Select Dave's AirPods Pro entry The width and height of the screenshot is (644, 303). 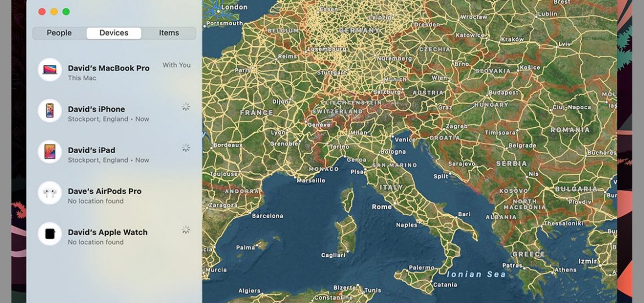tap(114, 193)
